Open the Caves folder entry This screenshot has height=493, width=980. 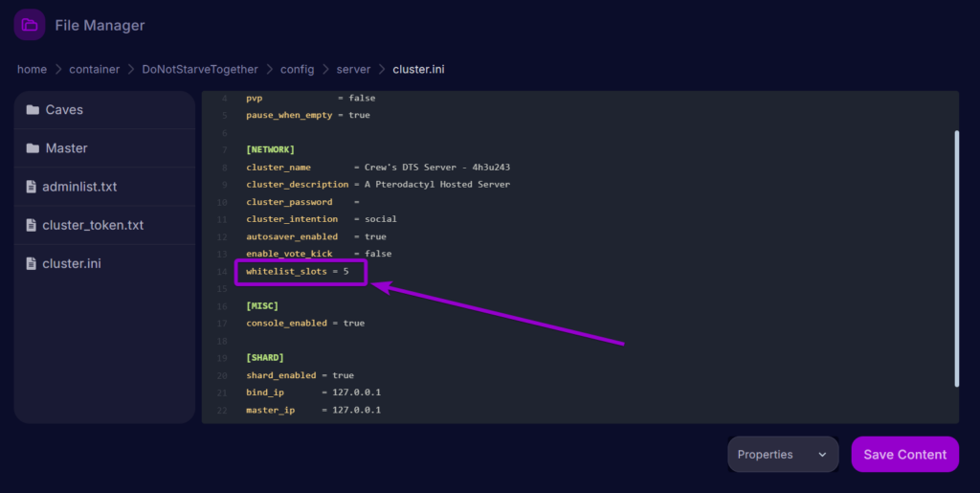(64, 110)
